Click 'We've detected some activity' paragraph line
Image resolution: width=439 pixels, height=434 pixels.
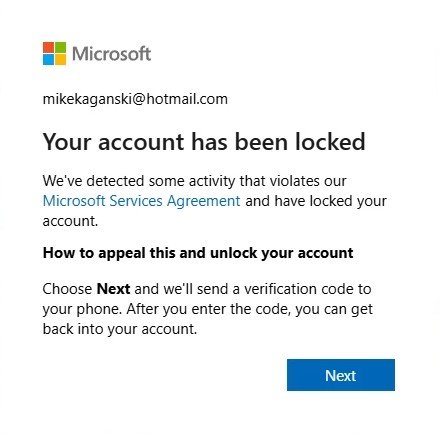click(194, 181)
